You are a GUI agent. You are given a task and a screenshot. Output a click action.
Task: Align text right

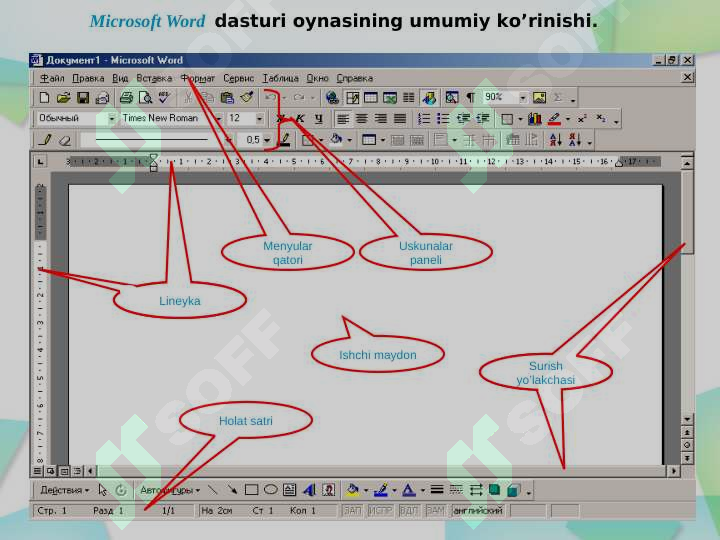[x=381, y=119]
